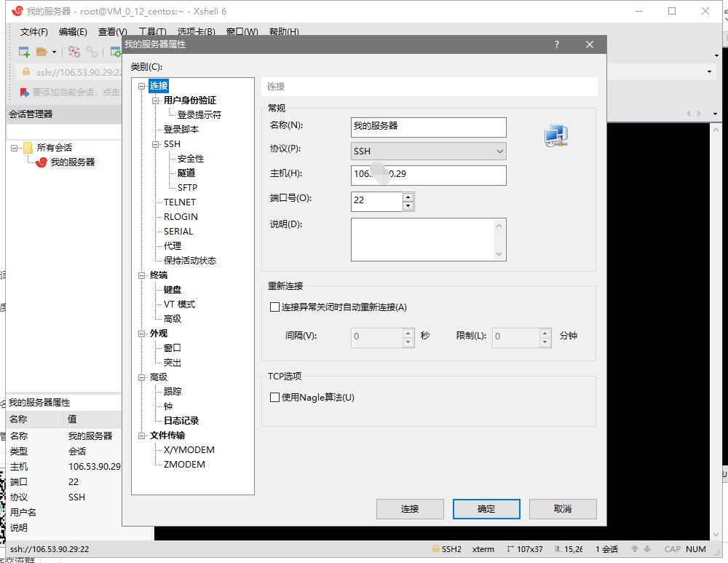Select 日志记录 in the category tree

181,421
